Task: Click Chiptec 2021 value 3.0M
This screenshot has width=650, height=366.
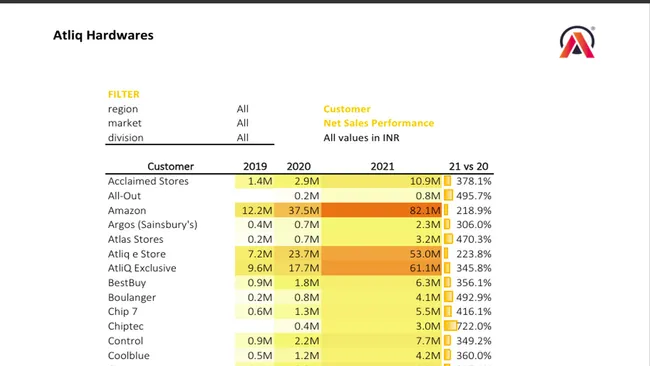Action: (428, 326)
